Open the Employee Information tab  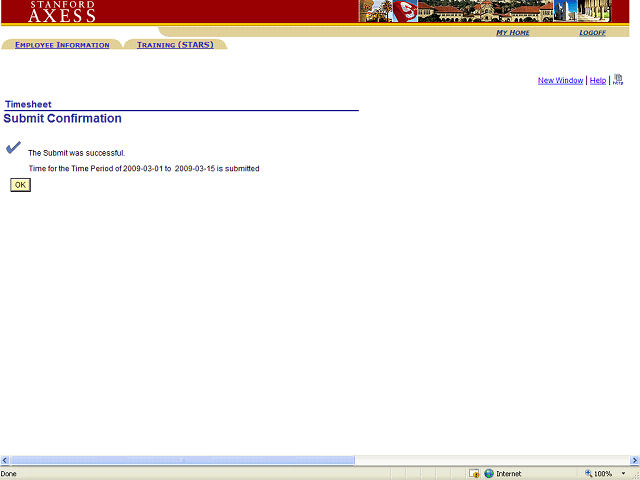[x=62, y=45]
